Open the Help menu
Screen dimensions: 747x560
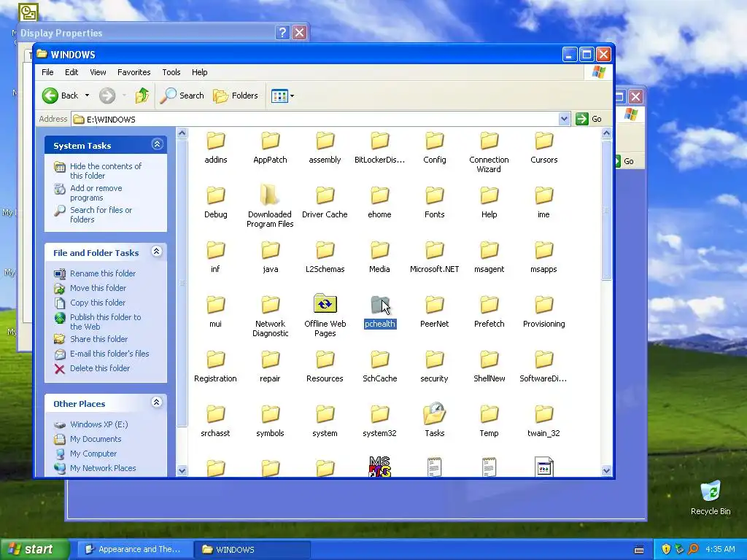point(200,72)
